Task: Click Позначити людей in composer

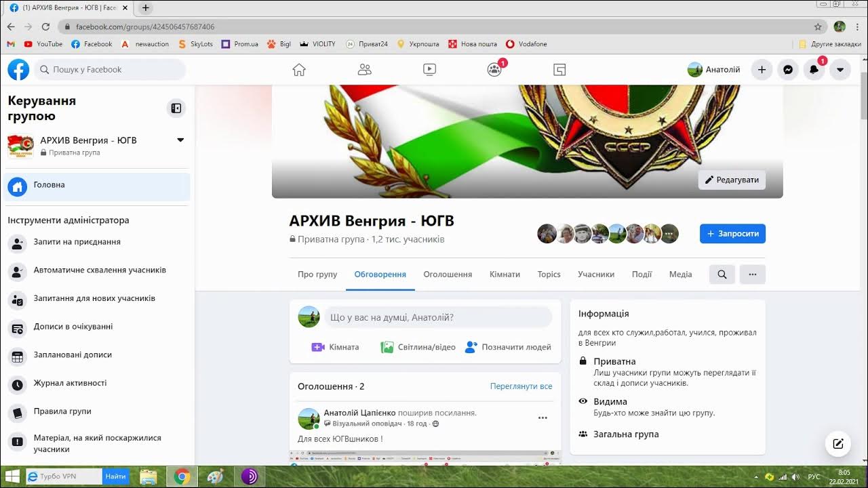Action: (508, 347)
